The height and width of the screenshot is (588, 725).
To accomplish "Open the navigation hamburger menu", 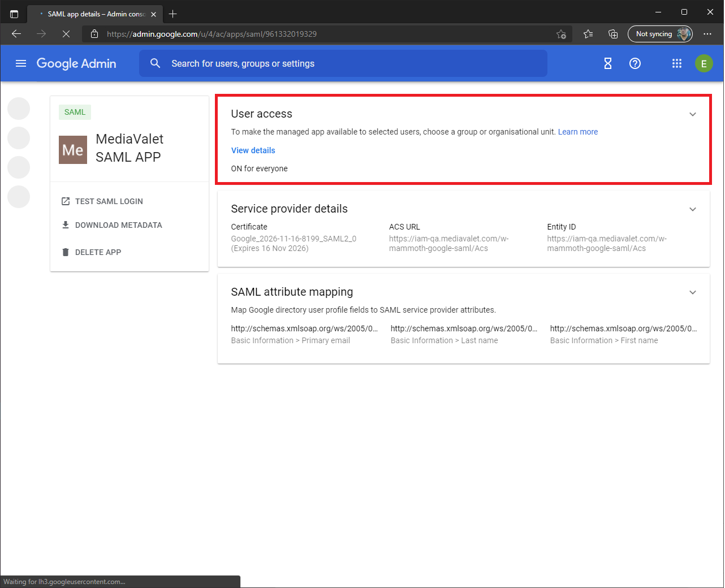I will tap(20, 63).
